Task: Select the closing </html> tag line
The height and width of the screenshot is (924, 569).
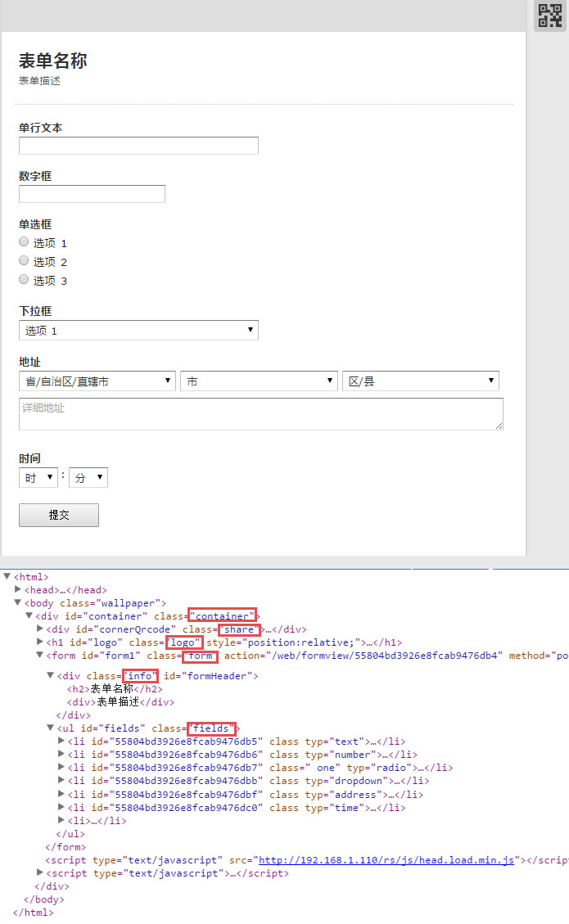Action: tap(33, 913)
